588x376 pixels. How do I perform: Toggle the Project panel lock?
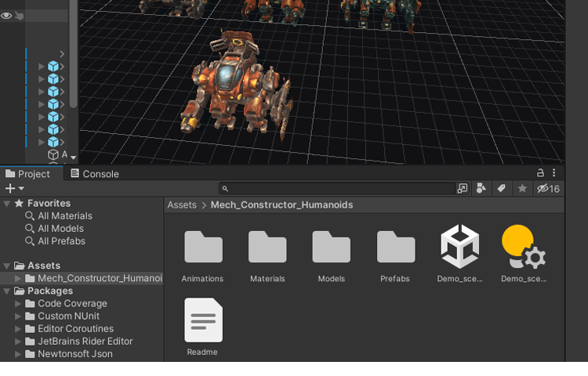540,173
